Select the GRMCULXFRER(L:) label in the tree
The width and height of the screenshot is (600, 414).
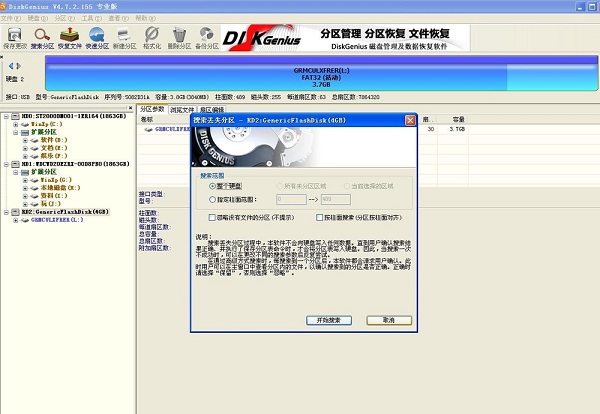(x=57, y=220)
